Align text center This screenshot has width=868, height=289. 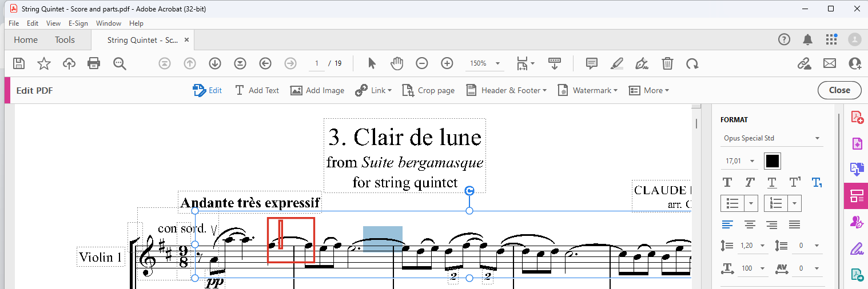pos(750,224)
